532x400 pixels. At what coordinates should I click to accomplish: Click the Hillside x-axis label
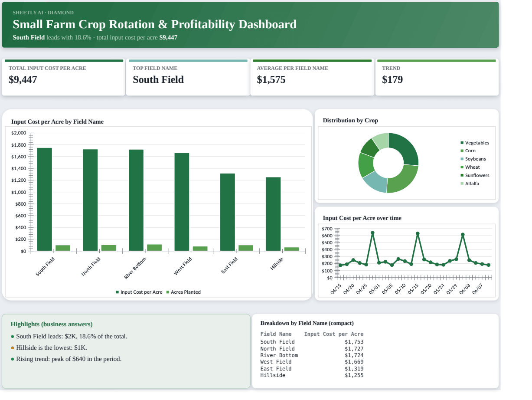pos(277,264)
